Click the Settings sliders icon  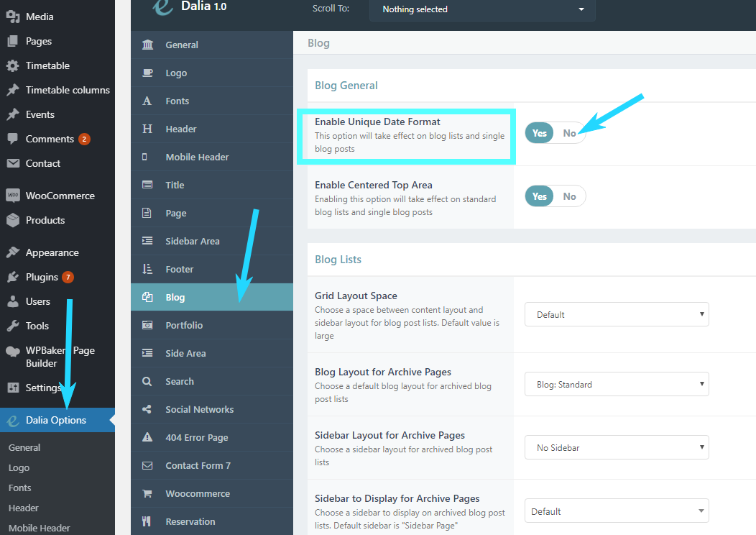coord(13,388)
